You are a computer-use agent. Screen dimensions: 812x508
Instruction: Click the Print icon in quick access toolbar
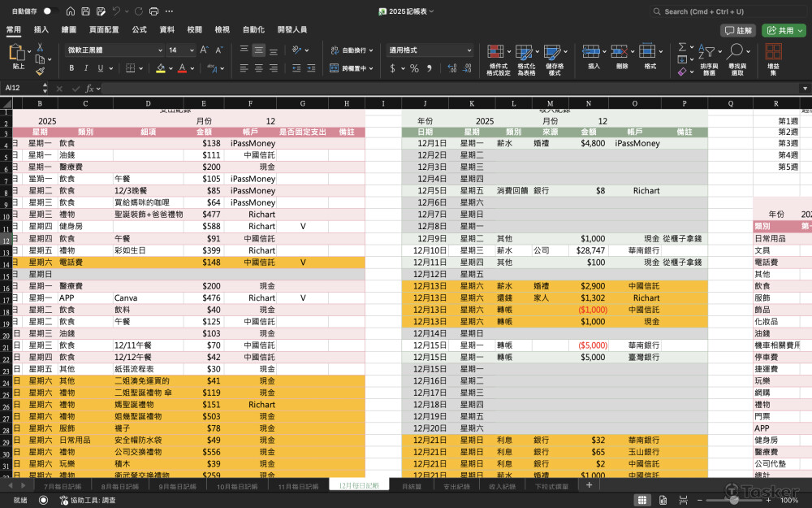pyautogui.click(x=154, y=11)
